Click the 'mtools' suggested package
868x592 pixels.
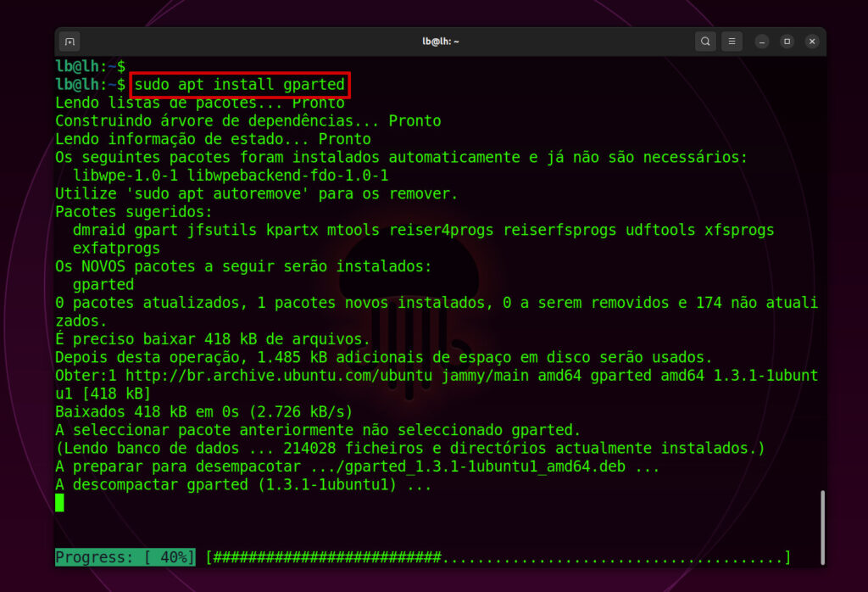tap(353, 231)
